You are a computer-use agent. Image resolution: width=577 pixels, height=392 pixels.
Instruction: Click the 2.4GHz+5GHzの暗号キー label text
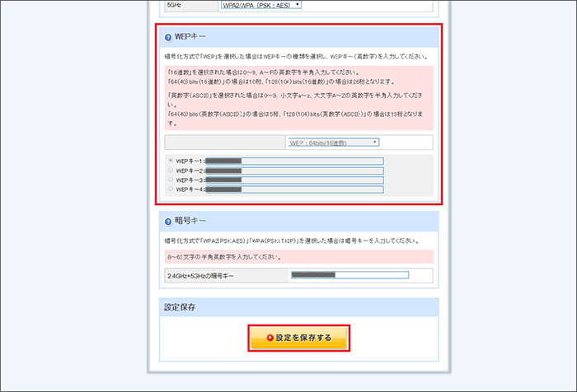pos(200,276)
